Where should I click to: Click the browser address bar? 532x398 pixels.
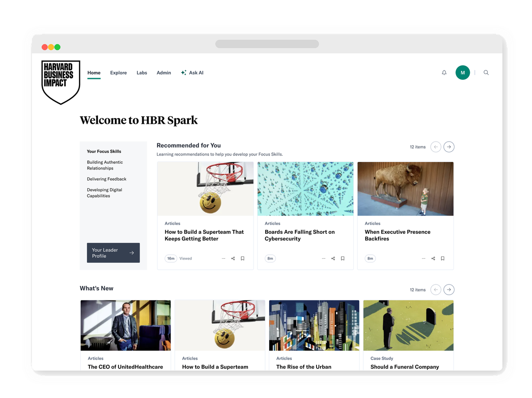(267, 44)
